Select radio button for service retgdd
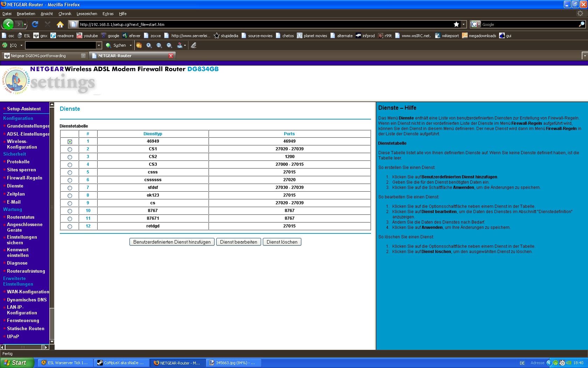This screenshot has width=588, height=368. click(70, 226)
